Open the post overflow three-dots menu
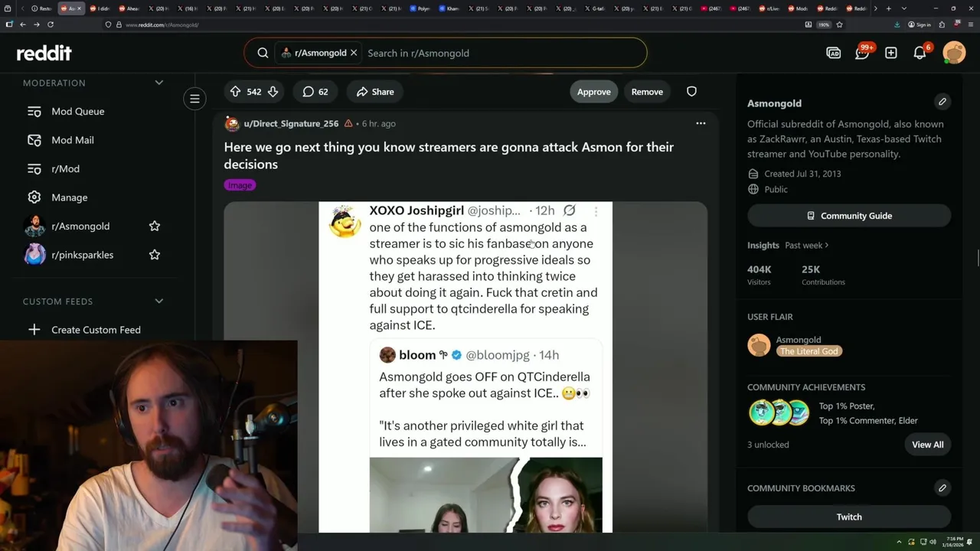The image size is (980, 551). pos(700,123)
